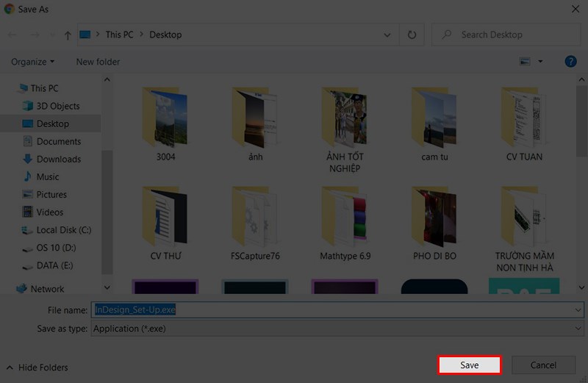The width and height of the screenshot is (588, 383).
Task: Click New folder button
Action: (98, 62)
